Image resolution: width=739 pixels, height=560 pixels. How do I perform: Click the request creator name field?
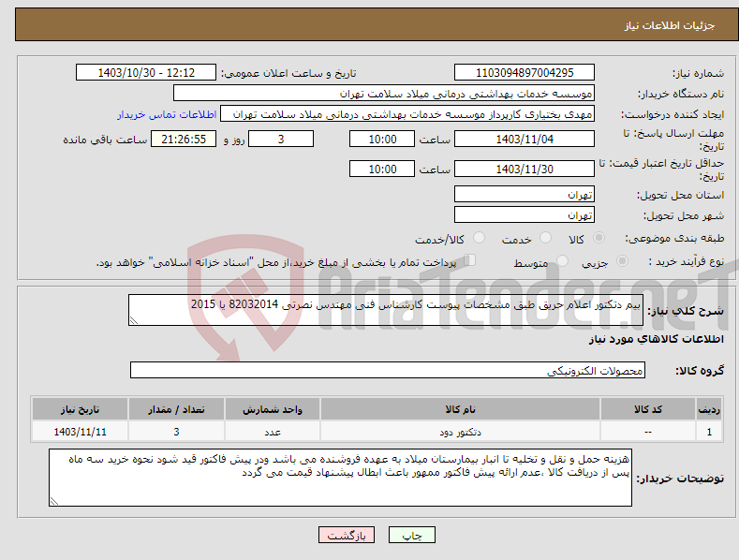point(407,114)
